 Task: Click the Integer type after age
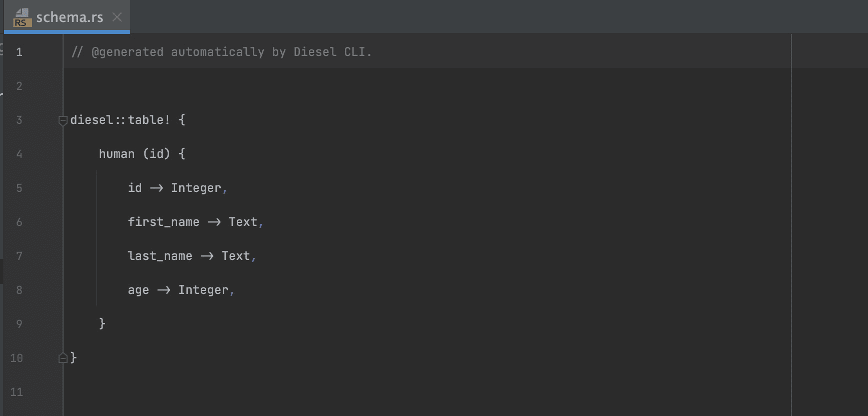click(x=203, y=290)
